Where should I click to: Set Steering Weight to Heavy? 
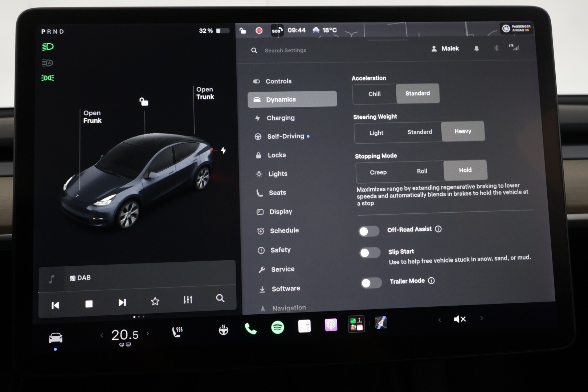(463, 131)
